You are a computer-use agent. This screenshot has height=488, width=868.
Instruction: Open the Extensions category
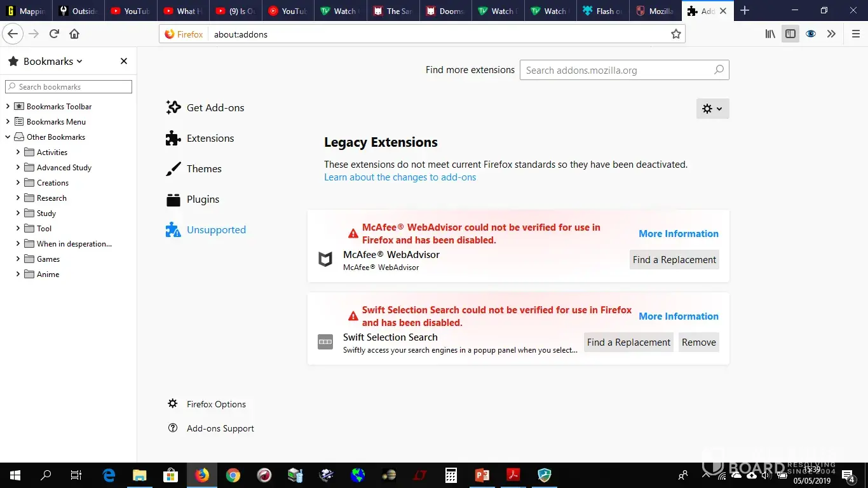(x=210, y=138)
